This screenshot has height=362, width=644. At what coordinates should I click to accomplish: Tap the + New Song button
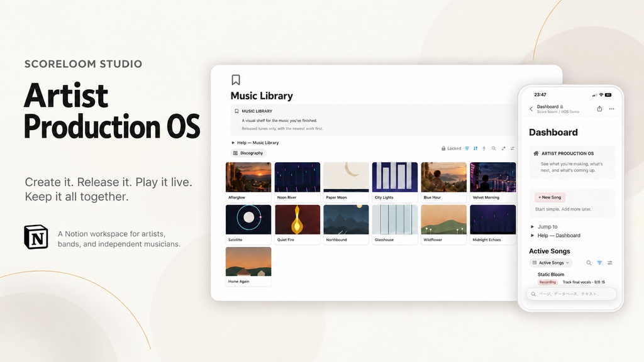coord(550,197)
